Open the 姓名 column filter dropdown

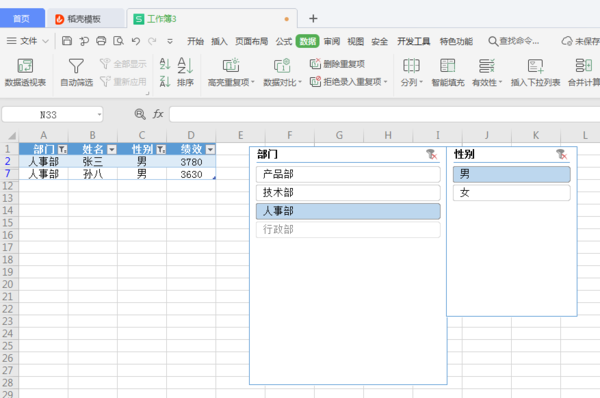tap(112, 150)
